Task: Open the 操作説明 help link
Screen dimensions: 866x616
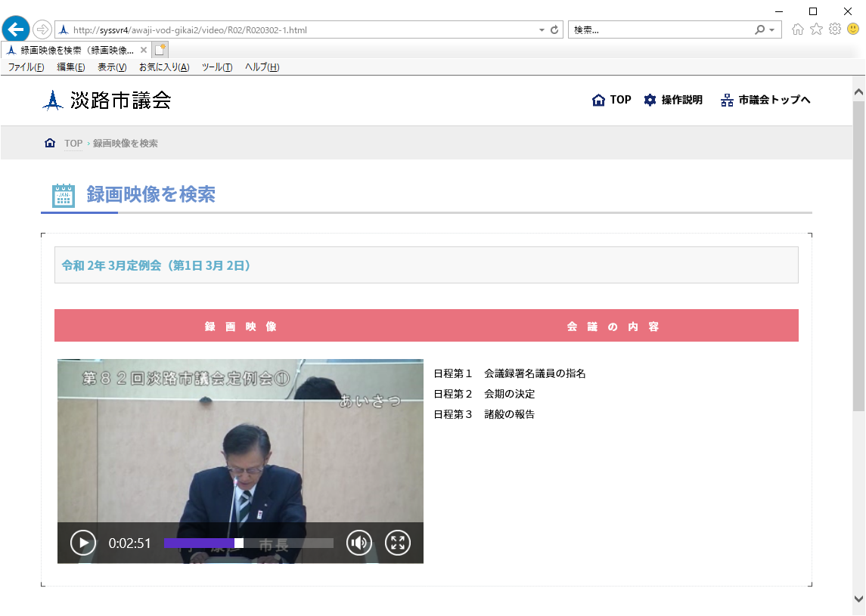Action: pyautogui.click(x=673, y=100)
